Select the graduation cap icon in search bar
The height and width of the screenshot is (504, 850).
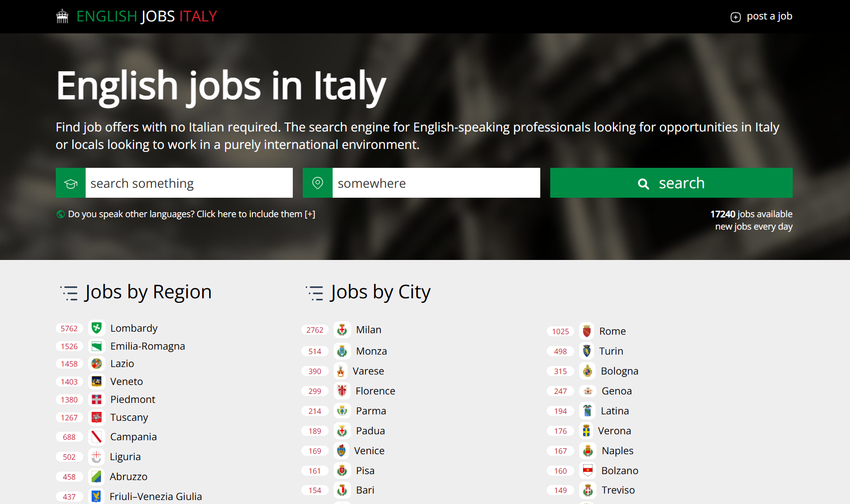[x=70, y=183]
